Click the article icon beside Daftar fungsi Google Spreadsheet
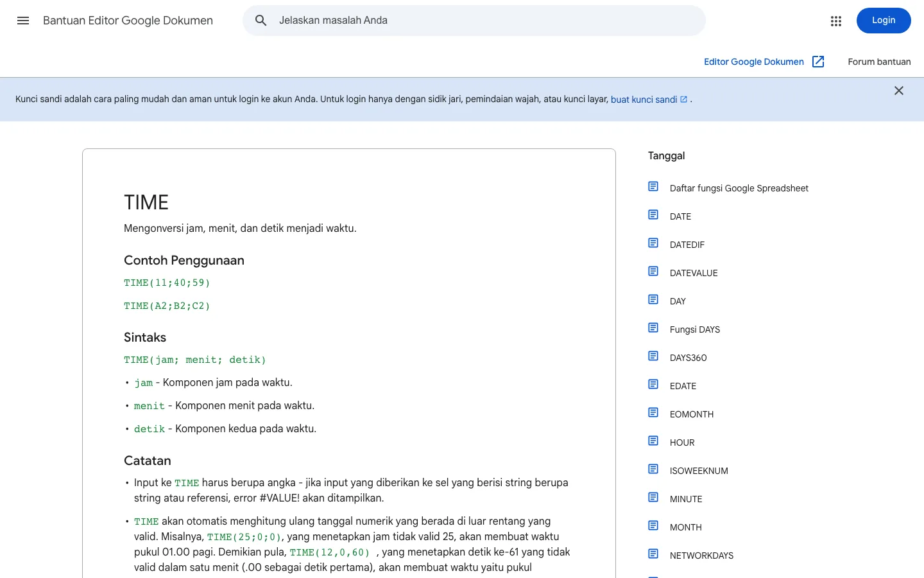Screen dimensions: 924x578 tap(653, 187)
